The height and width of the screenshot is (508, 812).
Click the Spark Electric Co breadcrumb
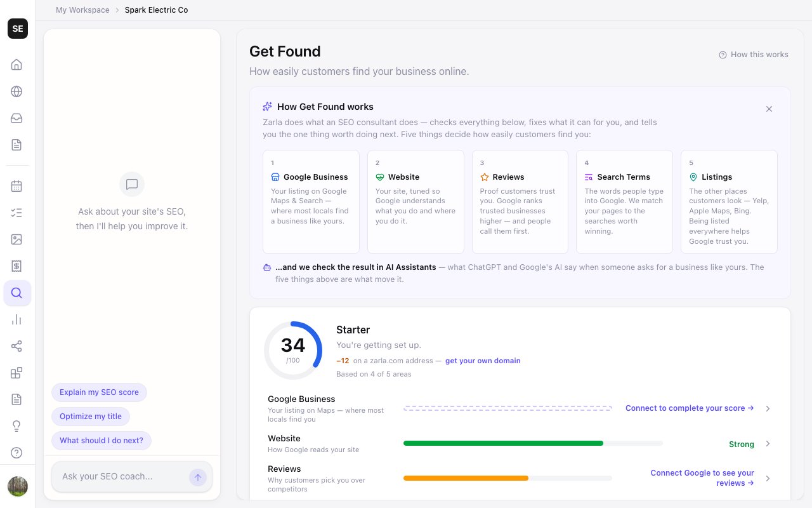tap(156, 10)
